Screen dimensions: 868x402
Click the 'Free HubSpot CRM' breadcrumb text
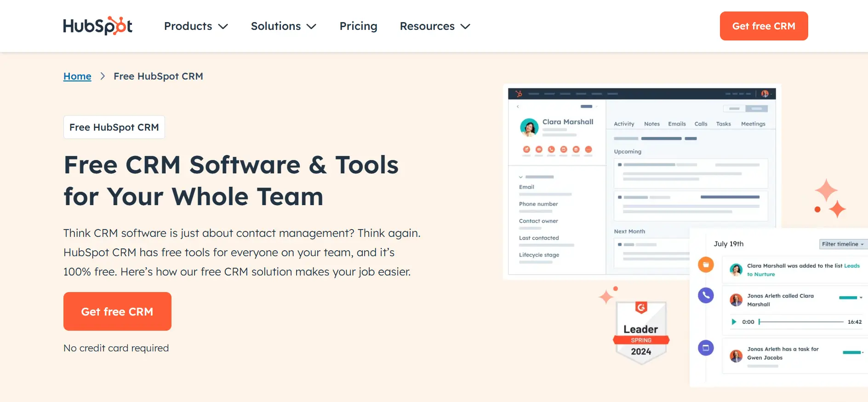coord(158,76)
